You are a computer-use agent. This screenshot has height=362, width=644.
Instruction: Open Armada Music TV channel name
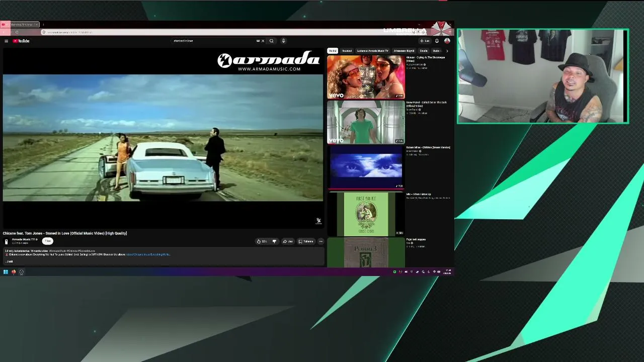coord(24,239)
